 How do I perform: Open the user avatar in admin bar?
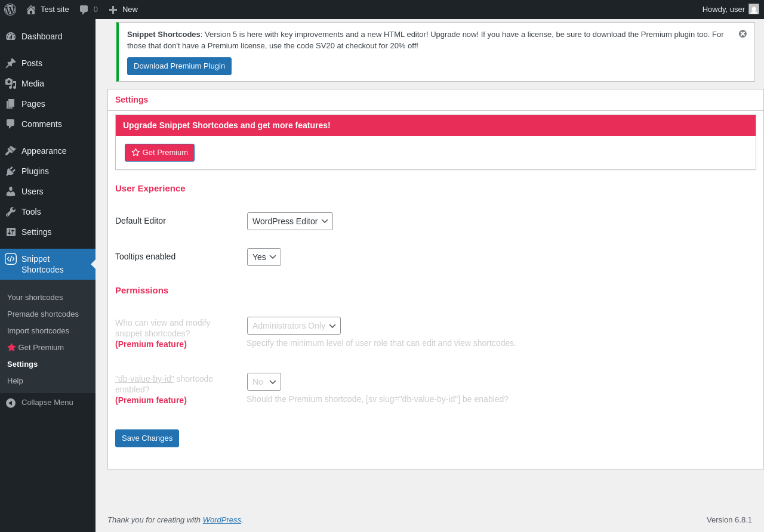click(x=754, y=9)
